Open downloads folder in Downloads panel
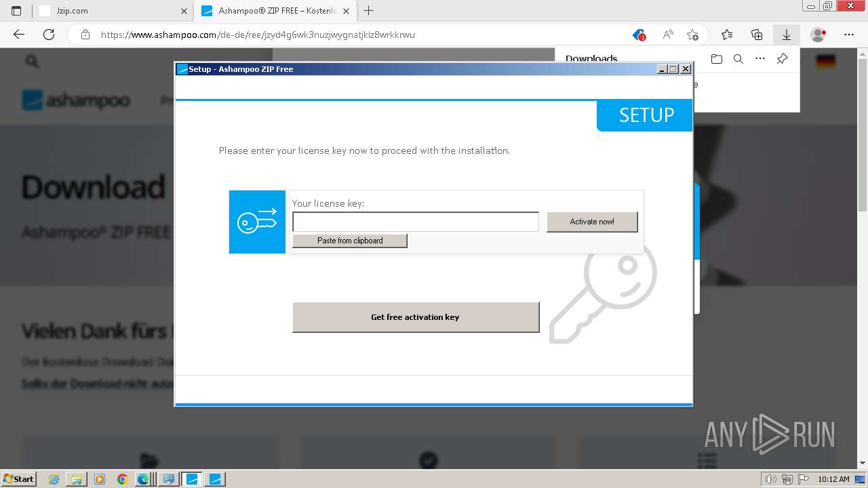Screen dimensions: 868x488 (717, 59)
